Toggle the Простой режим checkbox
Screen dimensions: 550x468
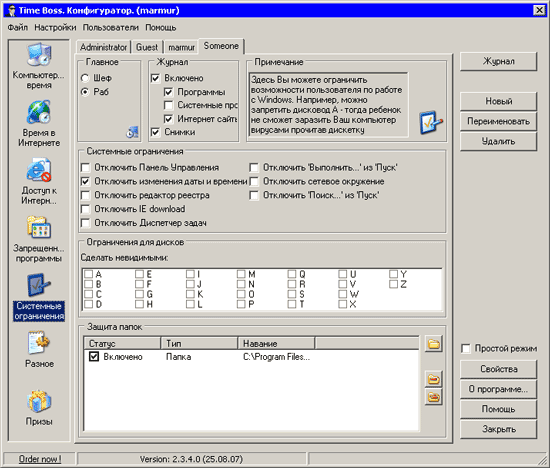coord(466,349)
